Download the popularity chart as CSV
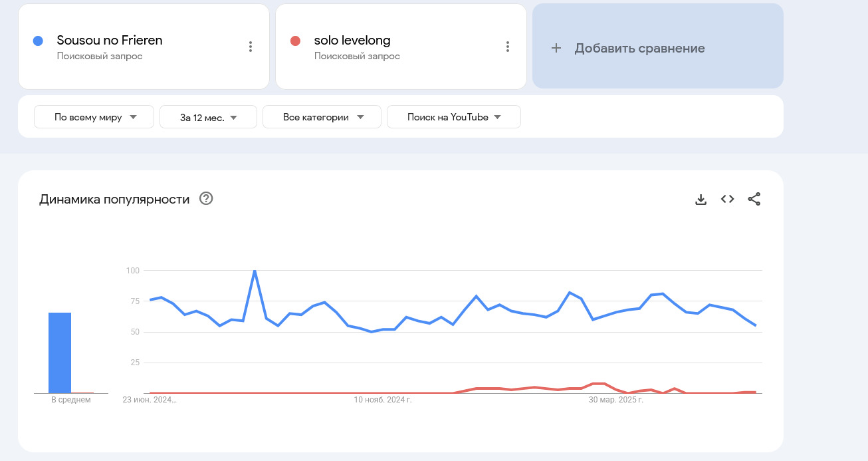This screenshot has height=461, width=868. (701, 199)
